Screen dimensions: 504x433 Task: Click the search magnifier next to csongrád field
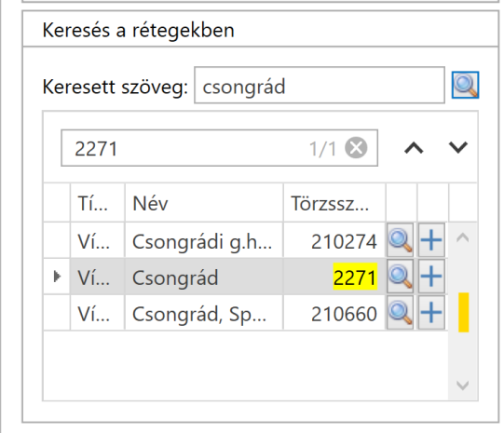pyautogui.click(x=465, y=85)
